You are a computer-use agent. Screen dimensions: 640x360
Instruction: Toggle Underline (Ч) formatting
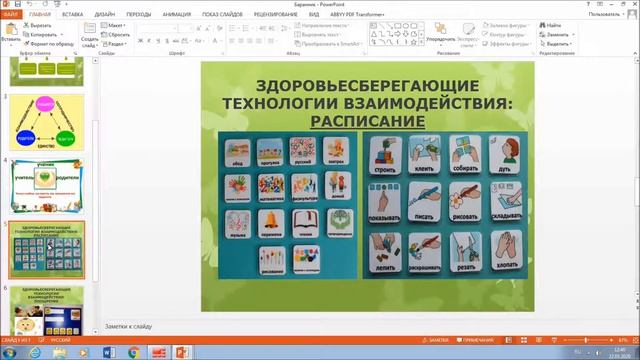tap(158, 41)
